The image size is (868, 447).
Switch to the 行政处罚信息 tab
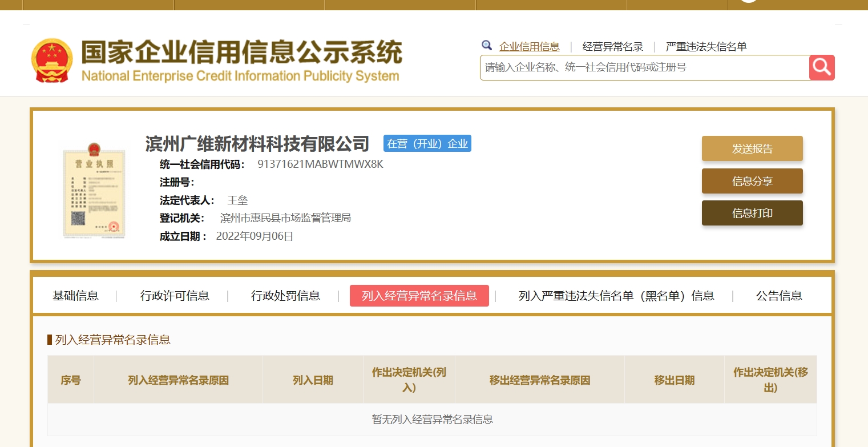tap(285, 296)
